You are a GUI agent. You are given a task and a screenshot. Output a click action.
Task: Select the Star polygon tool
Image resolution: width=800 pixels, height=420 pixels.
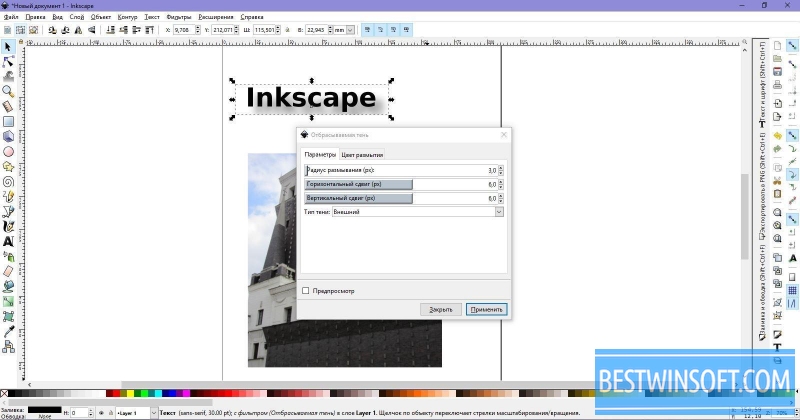coord(8,167)
